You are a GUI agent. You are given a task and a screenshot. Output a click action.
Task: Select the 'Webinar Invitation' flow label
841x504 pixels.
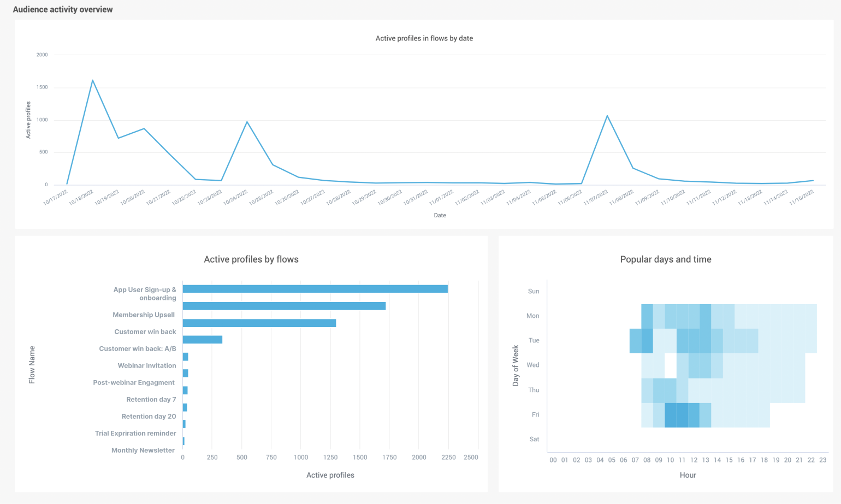(147, 366)
